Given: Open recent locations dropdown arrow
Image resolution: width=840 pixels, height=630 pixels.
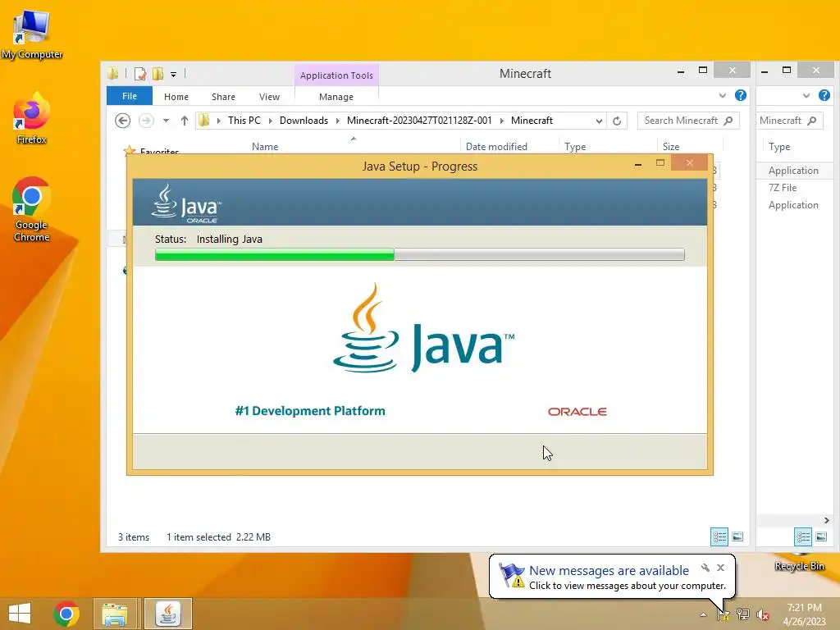Looking at the screenshot, I should (x=166, y=121).
